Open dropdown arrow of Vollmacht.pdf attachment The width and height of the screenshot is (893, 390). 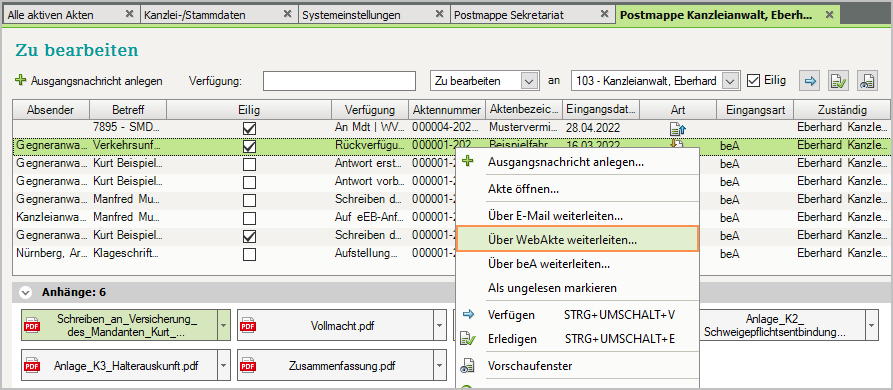click(x=440, y=325)
